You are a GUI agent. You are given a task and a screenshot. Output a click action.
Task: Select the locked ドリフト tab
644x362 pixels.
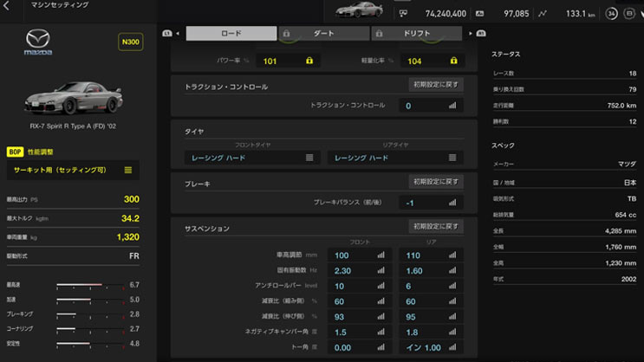click(417, 34)
